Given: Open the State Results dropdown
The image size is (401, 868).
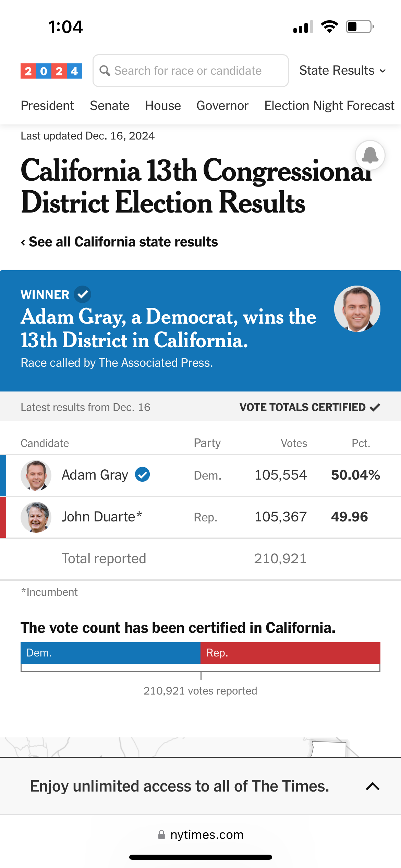Looking at the screenshot, I should (343, 71).
